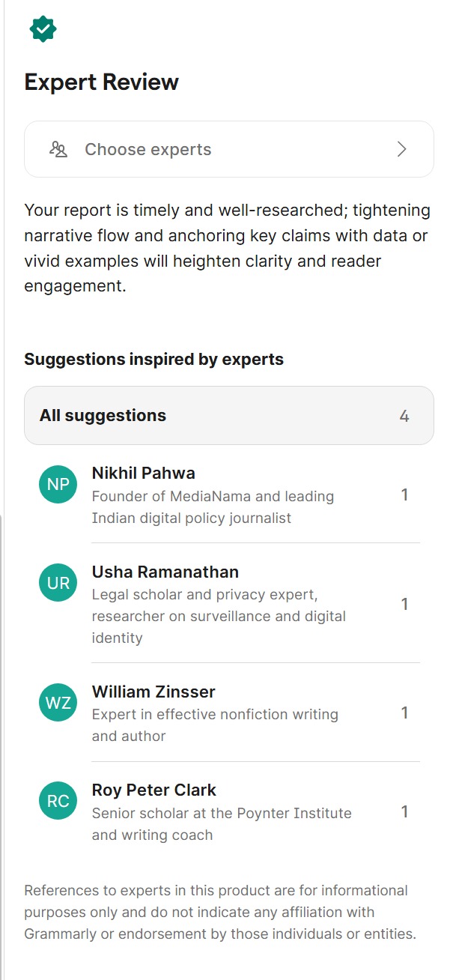Click the green verified badge icon
453x980 pixels.
tap(43, 29)
